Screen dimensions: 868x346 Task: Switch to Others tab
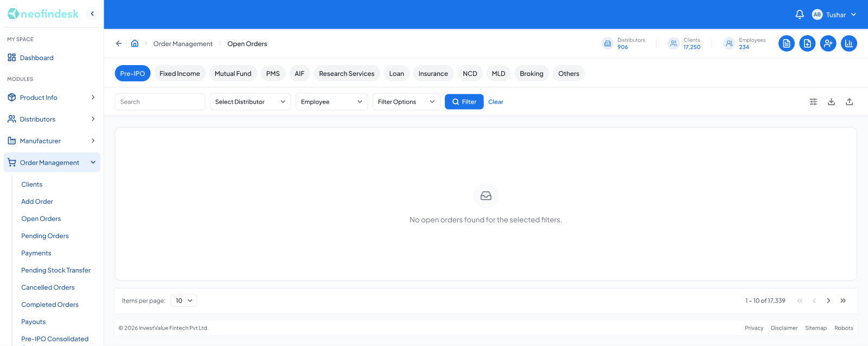click(569, 73)
